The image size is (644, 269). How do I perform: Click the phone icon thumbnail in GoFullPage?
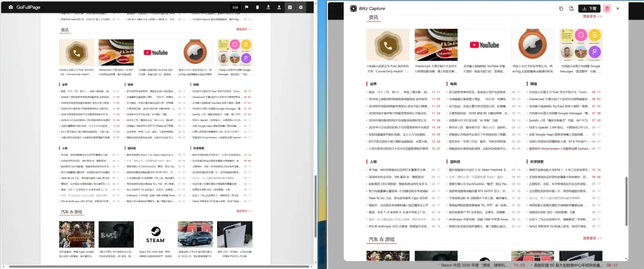(76, 52)
